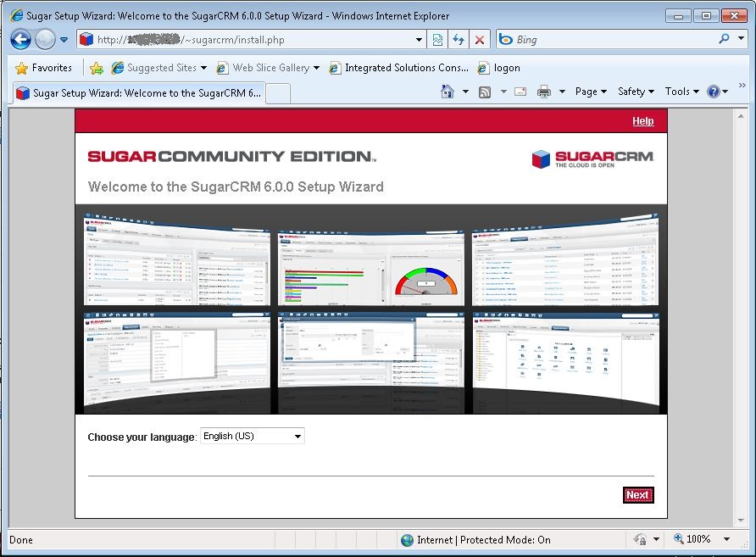Image resolution: width=756 pixels, height=557 pixels.
Task: Stop loading with the red X icon
Action: (480, 40)
